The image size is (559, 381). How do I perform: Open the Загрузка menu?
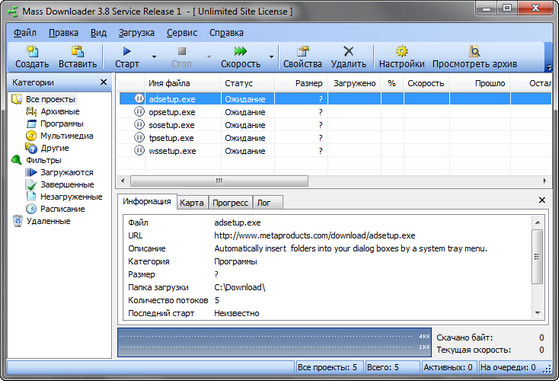pos(137,33)
